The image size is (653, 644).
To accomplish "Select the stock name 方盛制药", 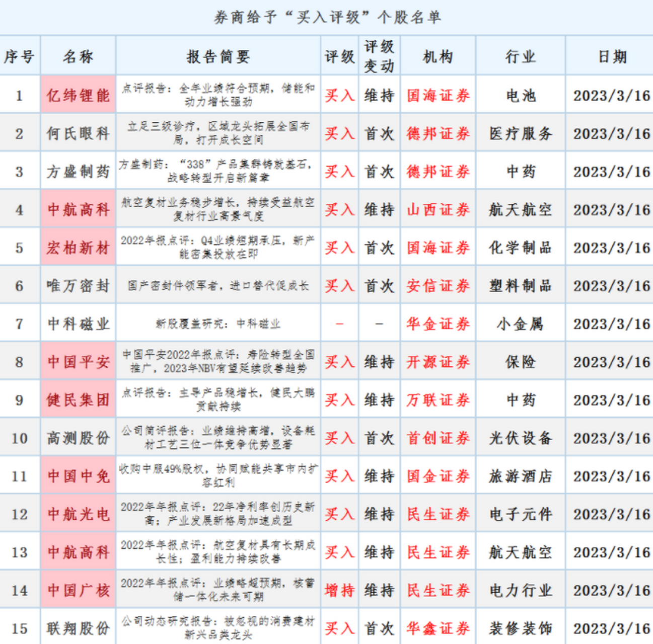I will pos(78,172).
